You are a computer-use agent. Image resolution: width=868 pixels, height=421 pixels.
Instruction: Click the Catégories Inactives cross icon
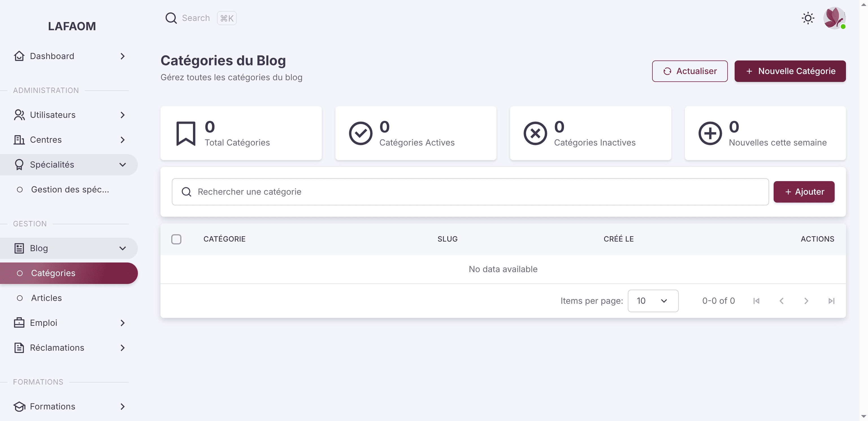(535, 133)
